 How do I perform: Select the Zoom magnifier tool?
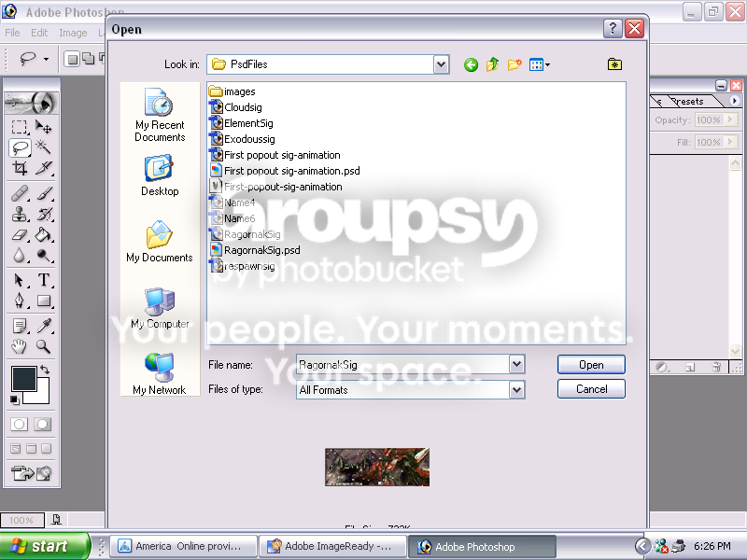pos(43,346)
